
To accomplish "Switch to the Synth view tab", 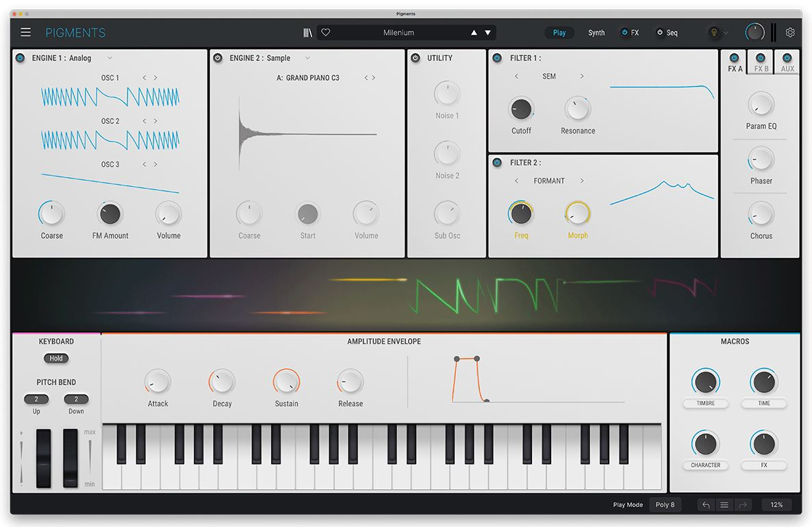I will coord(596,33).
